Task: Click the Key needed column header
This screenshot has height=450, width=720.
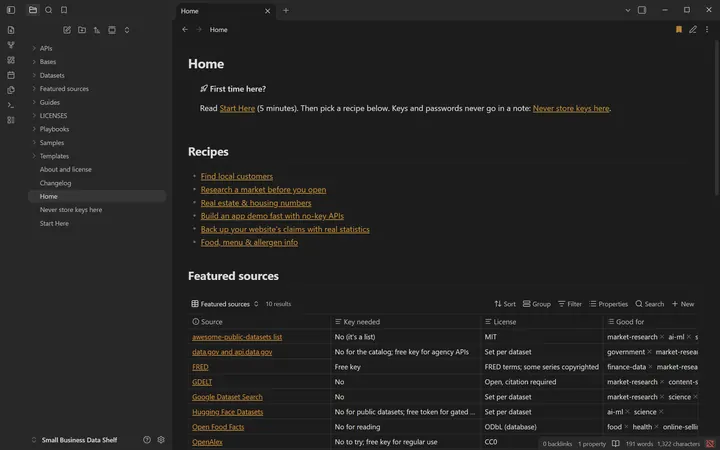Action: [405, 322]
